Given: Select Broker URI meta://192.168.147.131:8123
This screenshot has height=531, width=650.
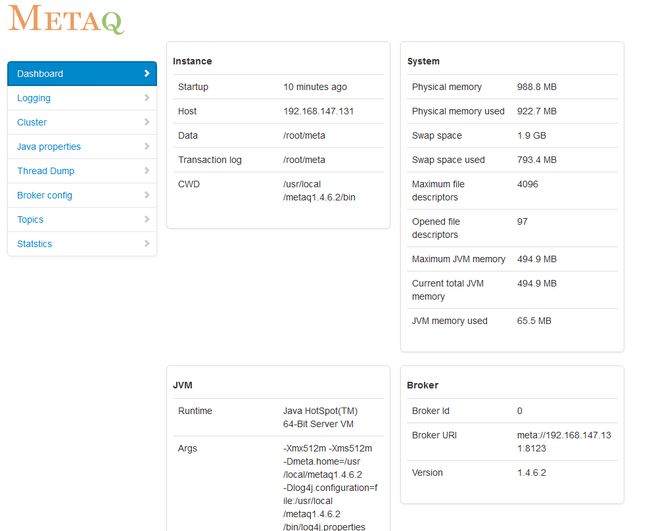Looking at the screenshot, I should tap(564, 442).
